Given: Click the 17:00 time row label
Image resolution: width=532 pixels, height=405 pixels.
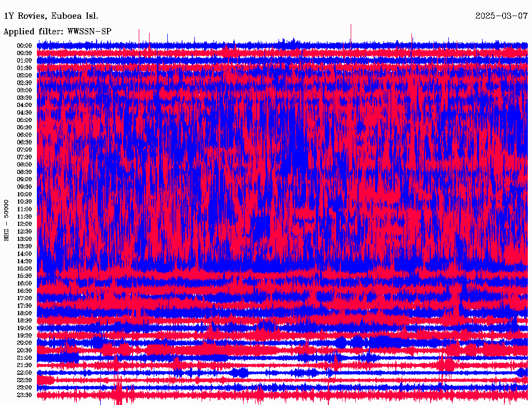Looking at the screenshot, I should (x=24, y=298).
